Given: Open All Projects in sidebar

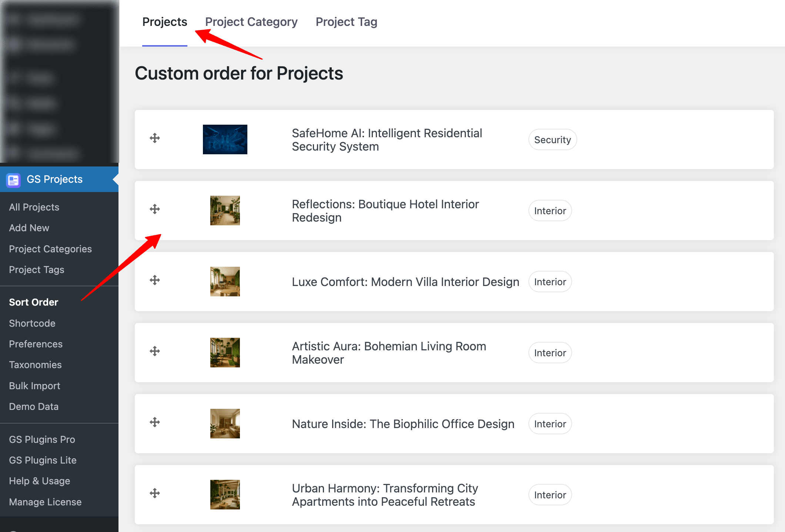Looking at the screenshot, I should click(x=34, y=207).
